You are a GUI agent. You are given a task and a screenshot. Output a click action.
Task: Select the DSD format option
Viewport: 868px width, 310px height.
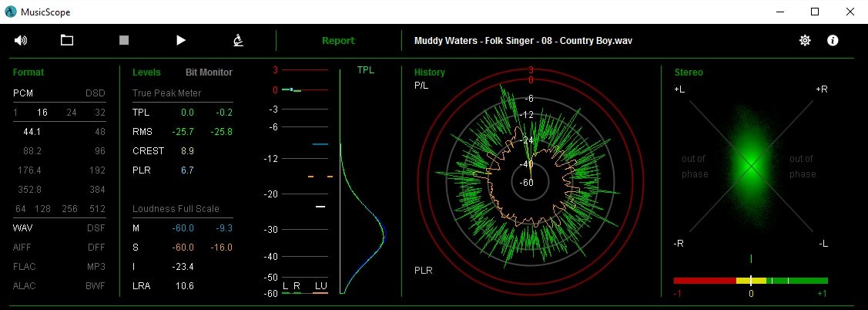pyautogui.click(x=95, y=93)
